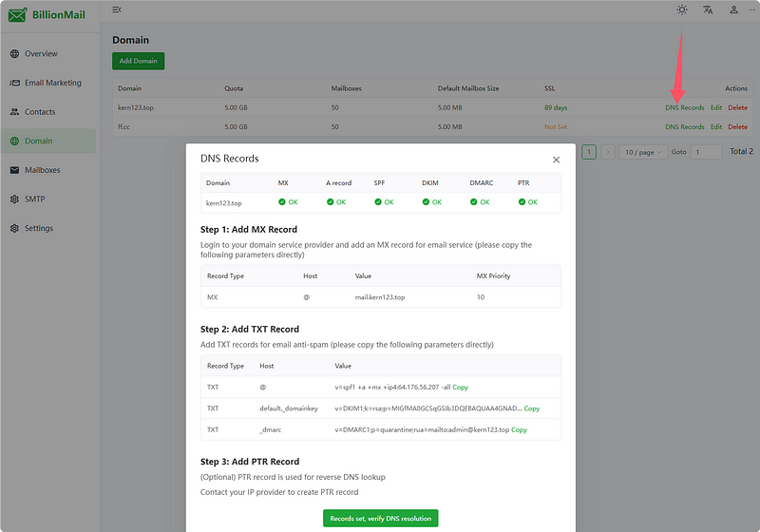Collapse the sidebar with the menu fold icon
The height and width of the screenshot is (532, 760).
[116, 9]
